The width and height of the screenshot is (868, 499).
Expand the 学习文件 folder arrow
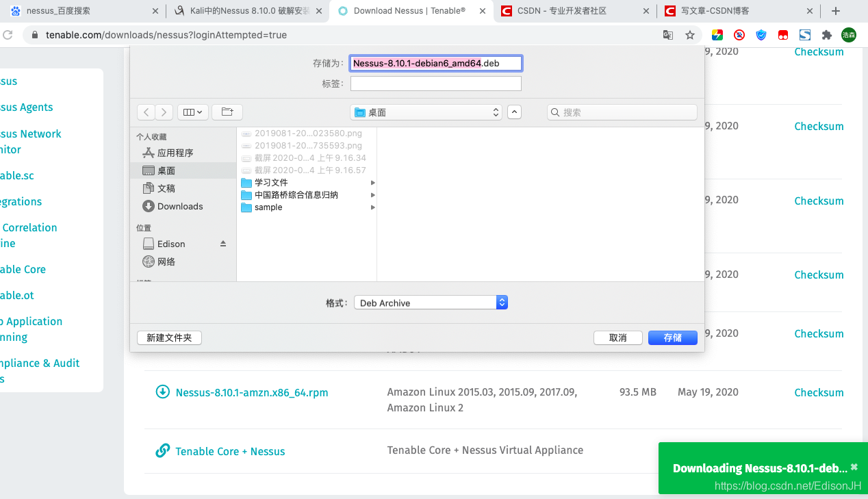[x=373, y=183]
